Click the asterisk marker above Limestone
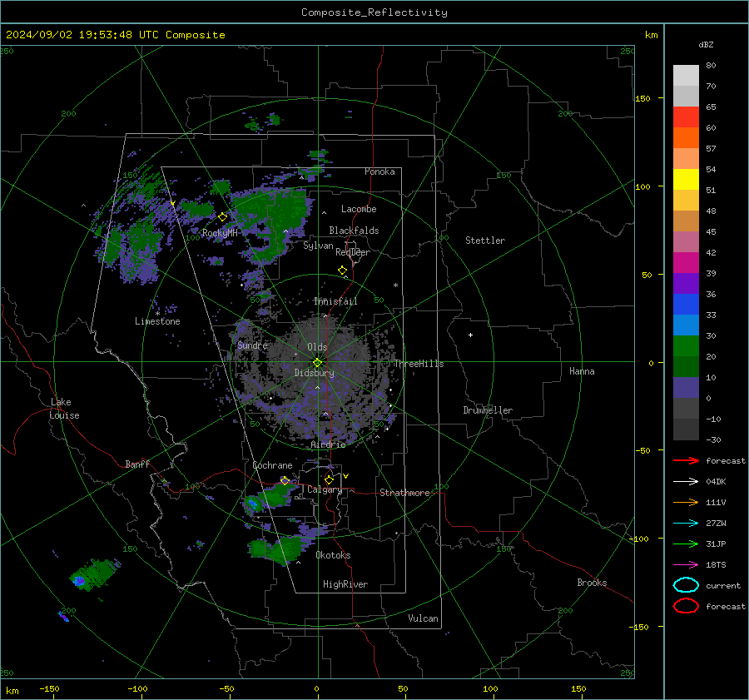 pos(157,314)
